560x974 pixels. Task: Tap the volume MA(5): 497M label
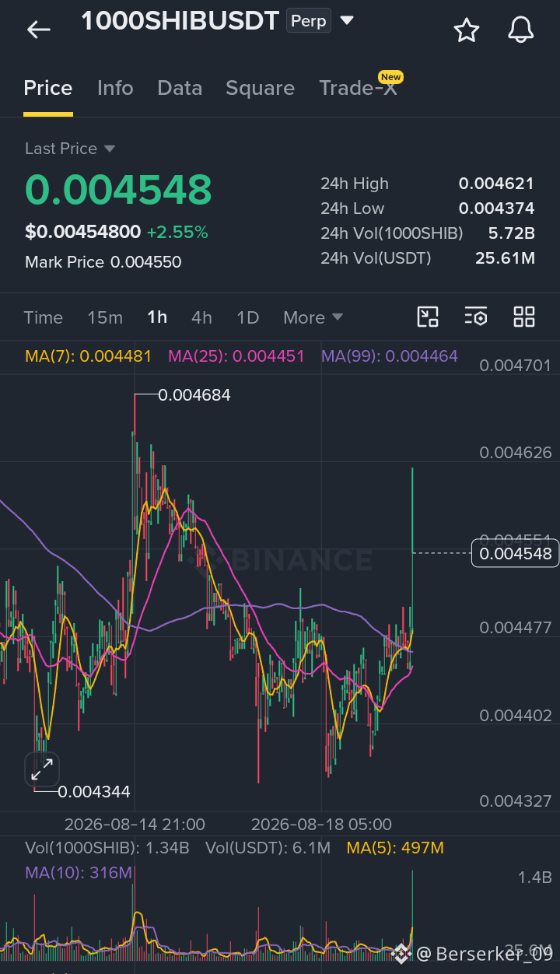395,848
